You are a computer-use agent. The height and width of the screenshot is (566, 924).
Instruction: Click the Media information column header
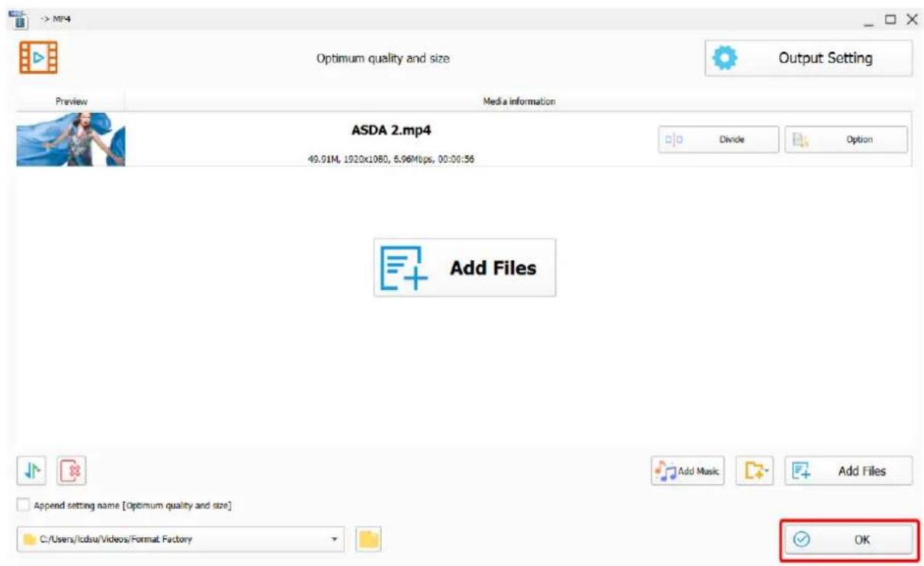519,101
